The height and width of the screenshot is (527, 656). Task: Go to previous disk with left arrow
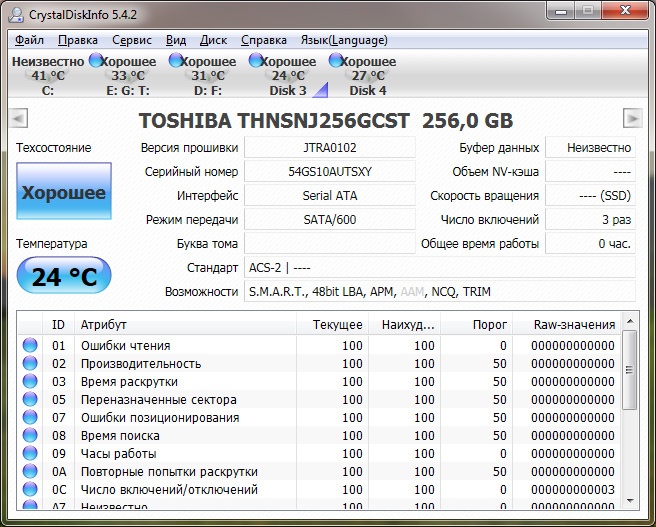(18, 118)
